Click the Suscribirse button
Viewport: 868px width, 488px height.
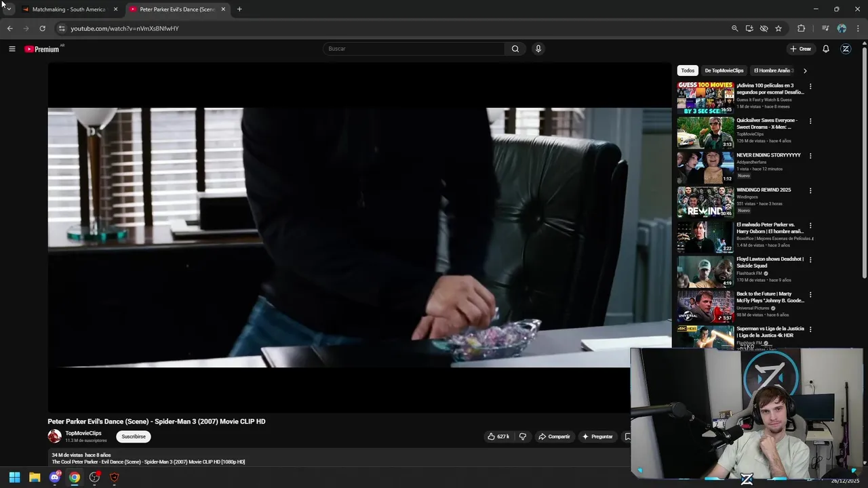click(134, 436)
